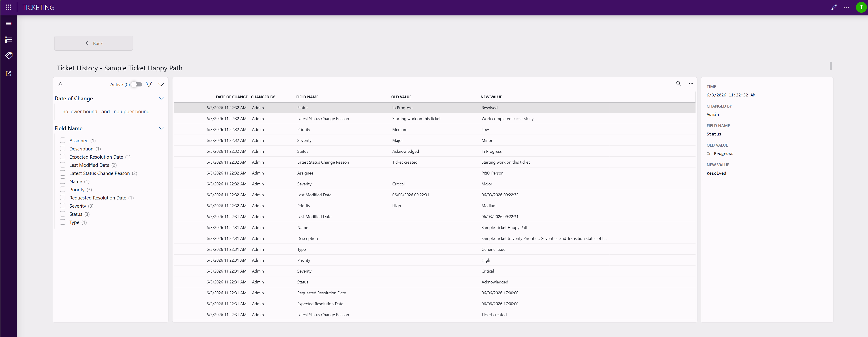Open the table more options ellipsis
Viewport: 868px width, 337px height.
(691, 83)
